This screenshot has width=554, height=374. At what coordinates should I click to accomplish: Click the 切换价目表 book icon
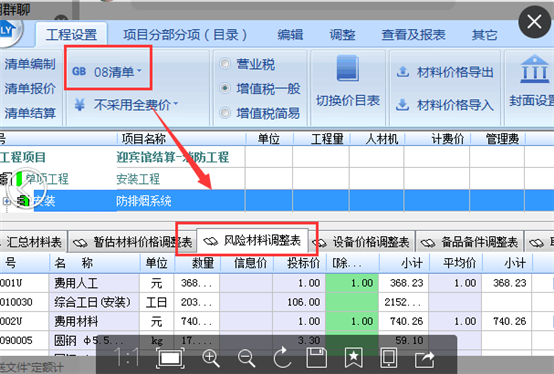point(348,68)
